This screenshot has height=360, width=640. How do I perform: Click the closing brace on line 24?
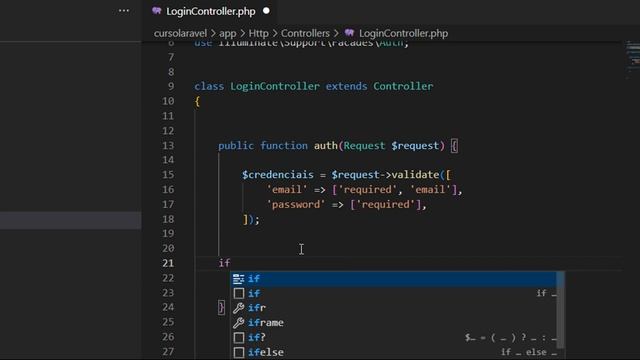pos(221,307)
